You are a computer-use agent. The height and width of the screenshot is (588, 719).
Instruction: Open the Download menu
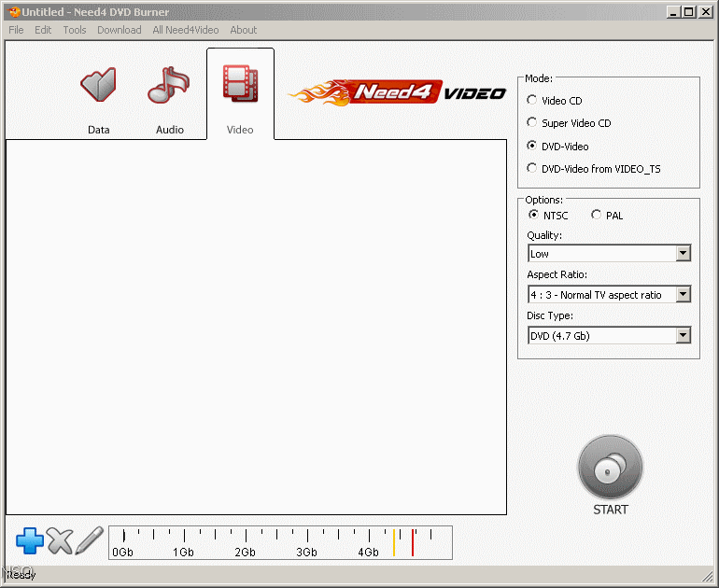click(x=120, y=30)
